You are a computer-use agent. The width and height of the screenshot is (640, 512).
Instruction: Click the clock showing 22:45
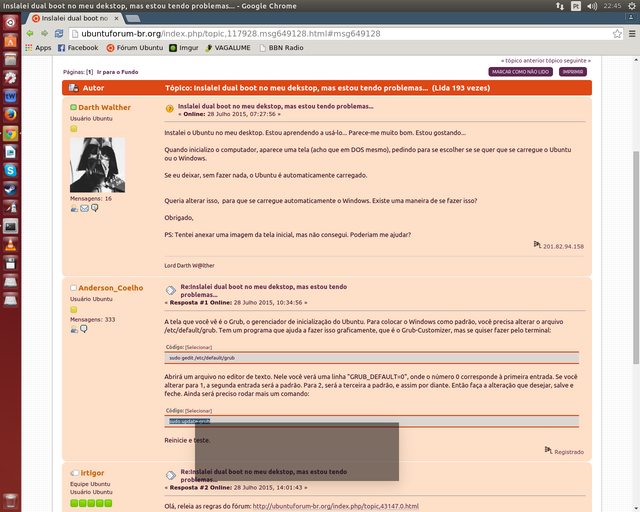coord(612,6)
